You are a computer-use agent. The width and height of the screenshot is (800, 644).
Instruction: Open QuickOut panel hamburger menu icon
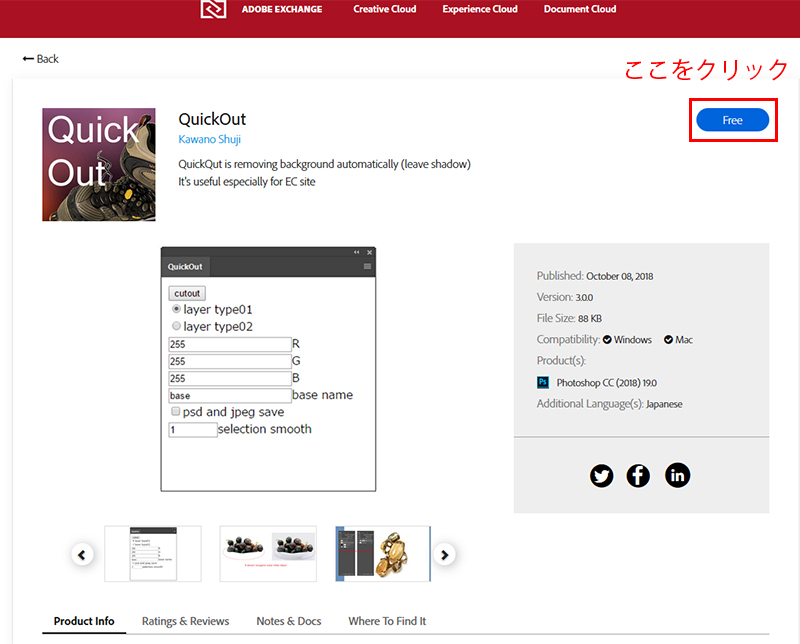[x=367, y=266]
